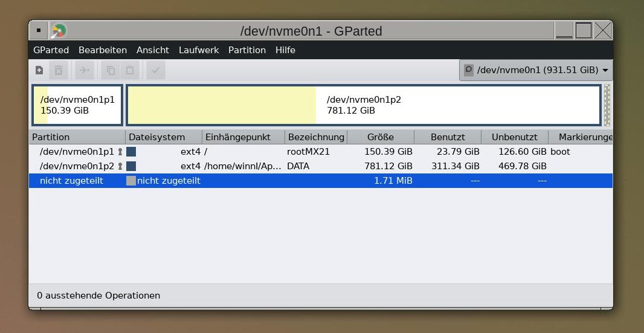Click the Copy partition toolbar icon

(111, 70)
